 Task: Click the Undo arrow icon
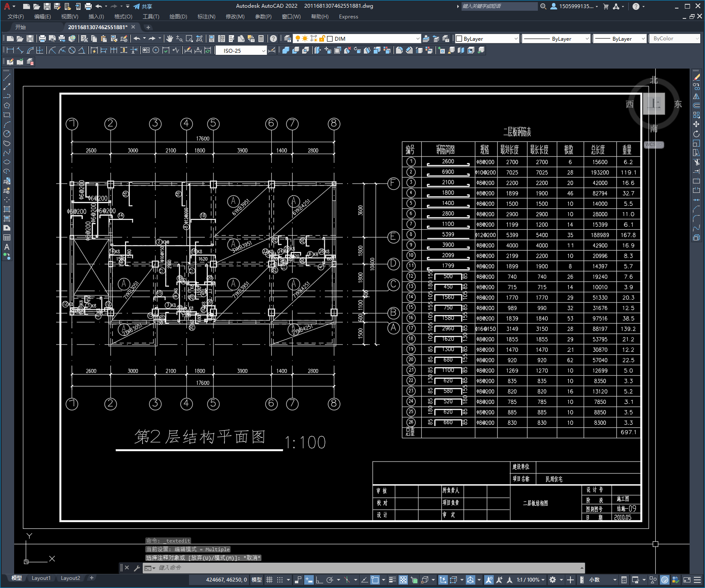click(x=137, y=39)
